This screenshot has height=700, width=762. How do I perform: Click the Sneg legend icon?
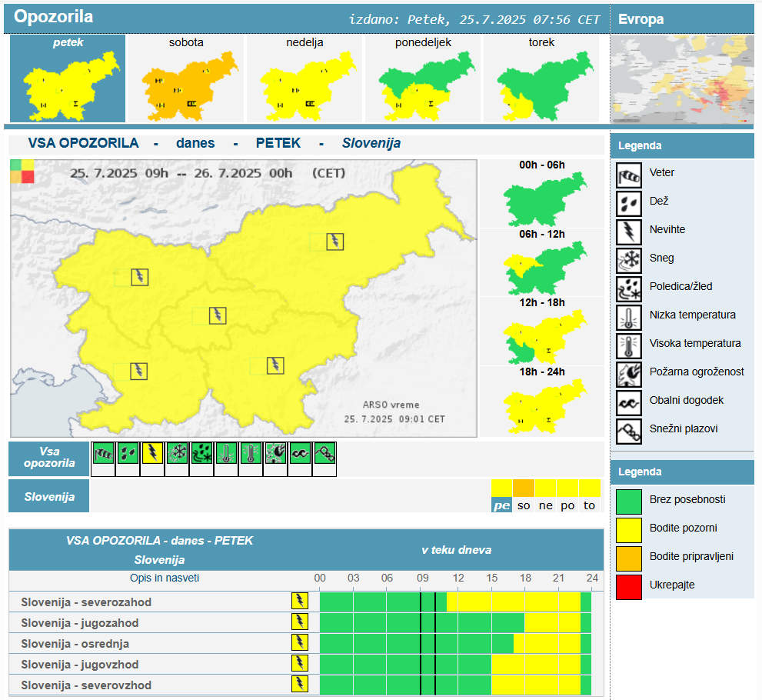629,261
